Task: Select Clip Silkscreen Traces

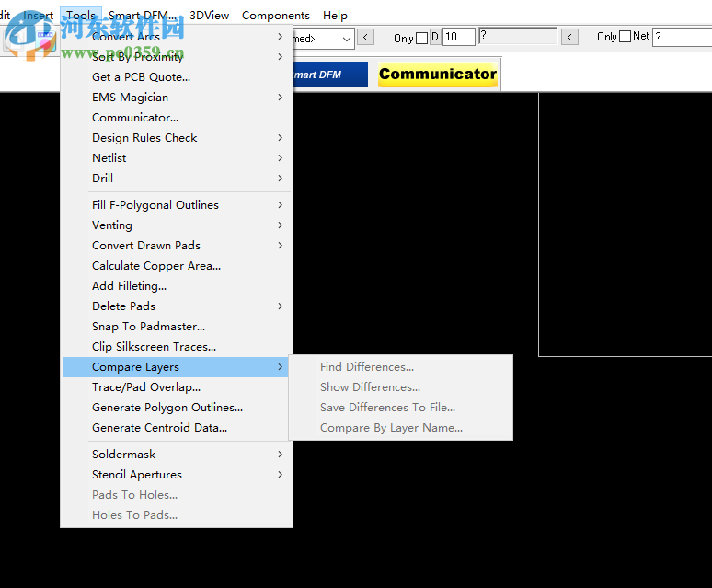Action: point(177,346)
